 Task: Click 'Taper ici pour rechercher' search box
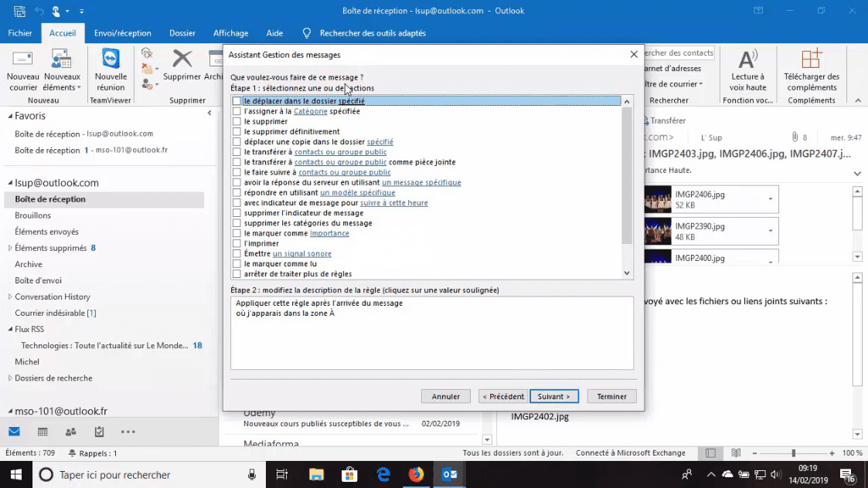(x=149, y=475)
